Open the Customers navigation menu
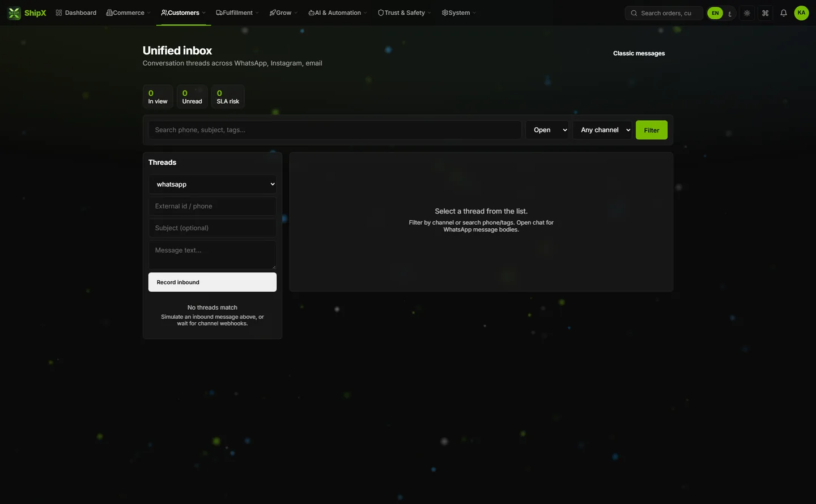Viewport: 816px width, 504px height. point(184,13)
